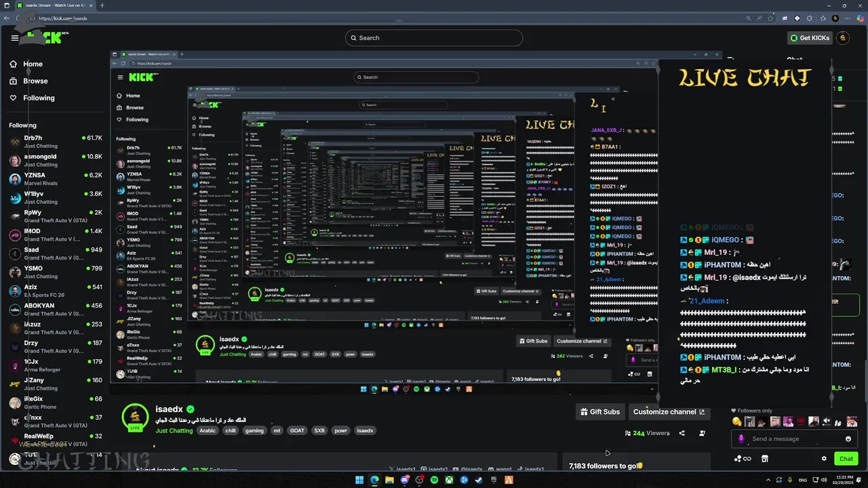Open ABOKYAN channel in the sidebar

click(x=56, y=309)
